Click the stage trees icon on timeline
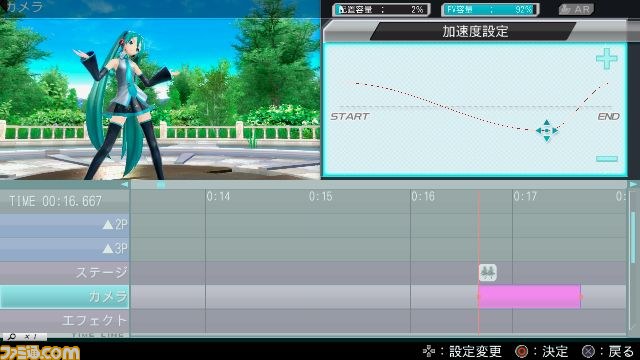Screen dimensions: 640x360 click(x=487, y=272)
